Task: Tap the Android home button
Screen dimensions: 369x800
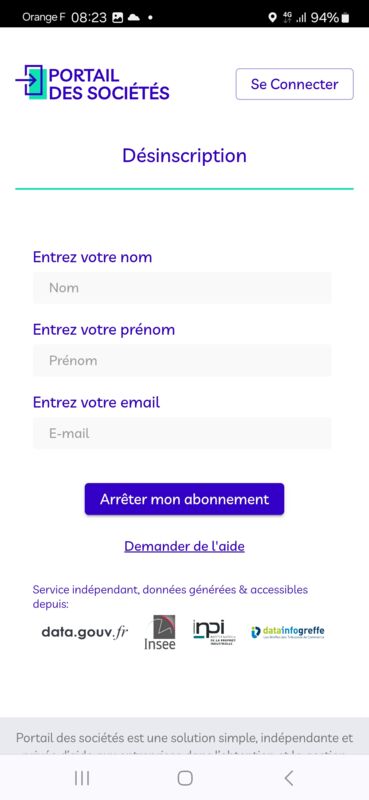Action: (x=185, y=778)
